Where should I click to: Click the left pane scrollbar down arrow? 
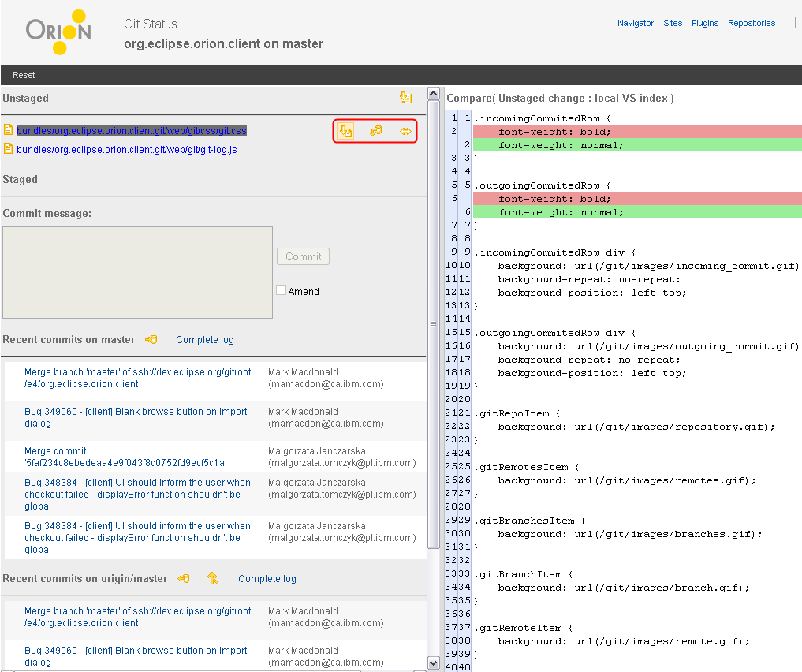click(433, 663)
